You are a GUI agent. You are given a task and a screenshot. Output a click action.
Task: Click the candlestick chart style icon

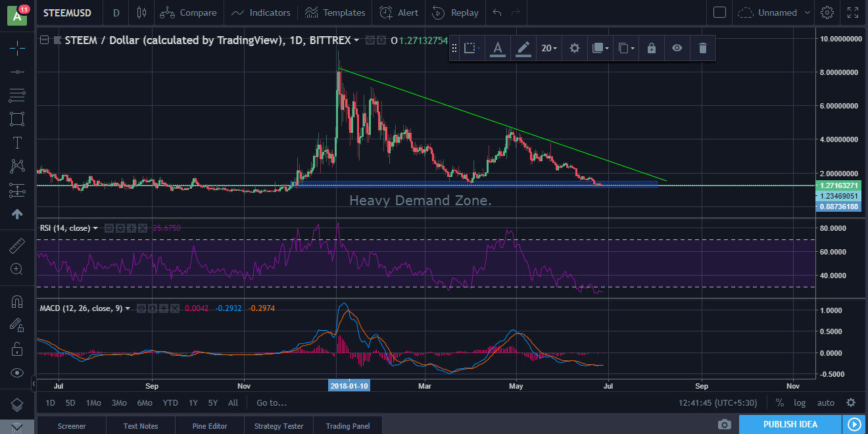click(141, 12)
